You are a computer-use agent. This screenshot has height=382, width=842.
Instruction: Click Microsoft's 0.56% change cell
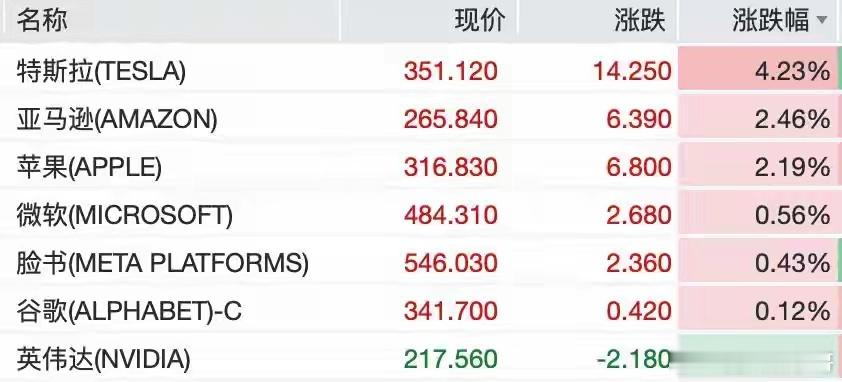(758, 214)
